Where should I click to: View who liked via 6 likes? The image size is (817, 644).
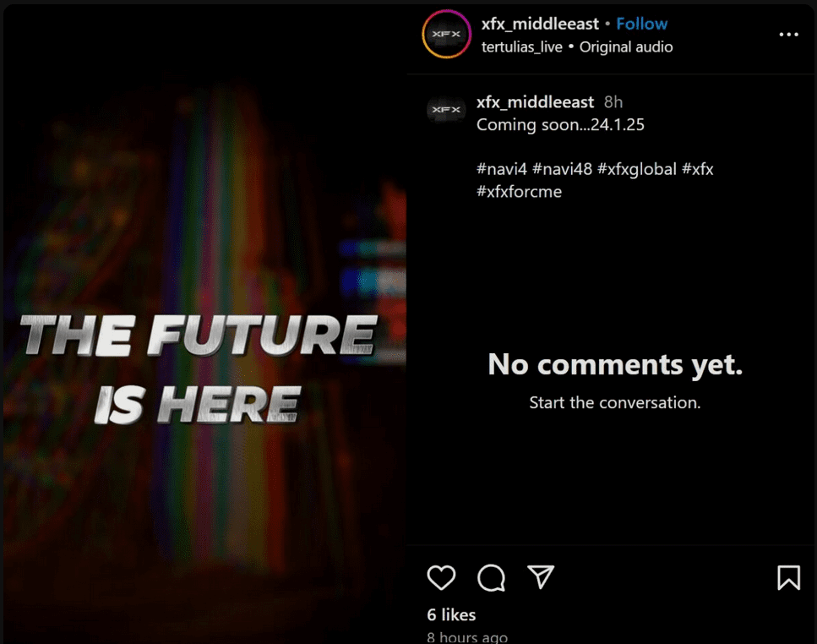click(x=451, y=614)
